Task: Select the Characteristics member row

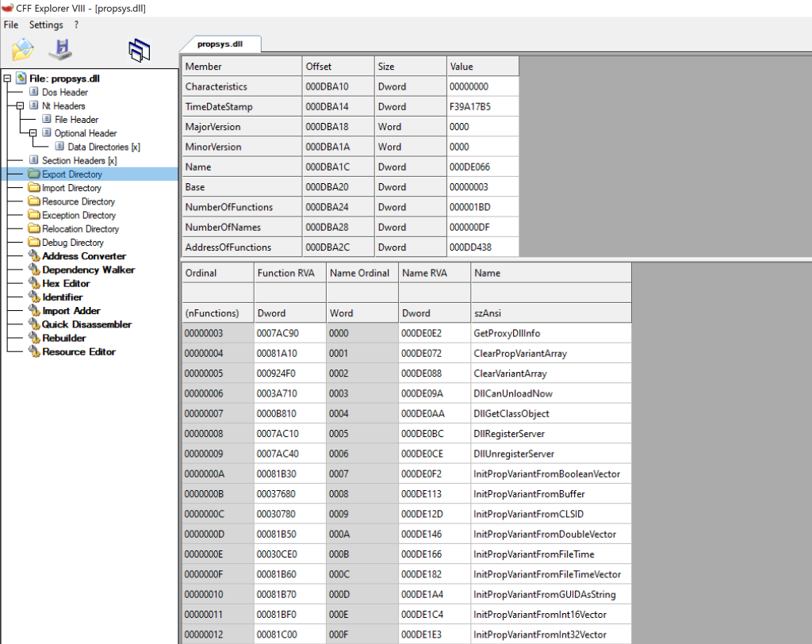Action: (x=242, y=86)
